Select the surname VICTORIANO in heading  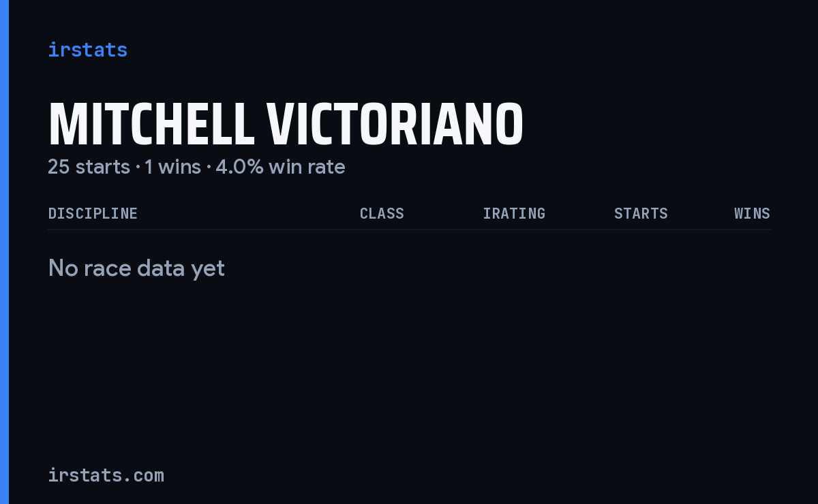(x=395, y=125)
